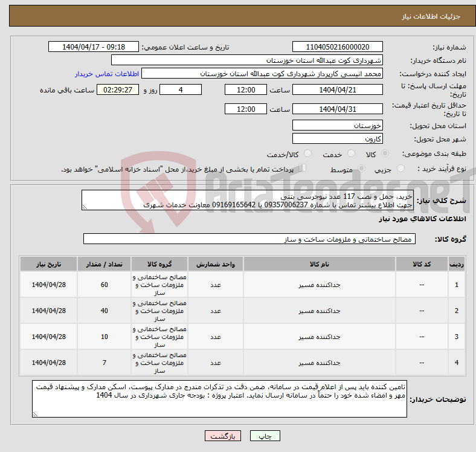Click the بازگشت (back) button

click(x=223, y=436)
